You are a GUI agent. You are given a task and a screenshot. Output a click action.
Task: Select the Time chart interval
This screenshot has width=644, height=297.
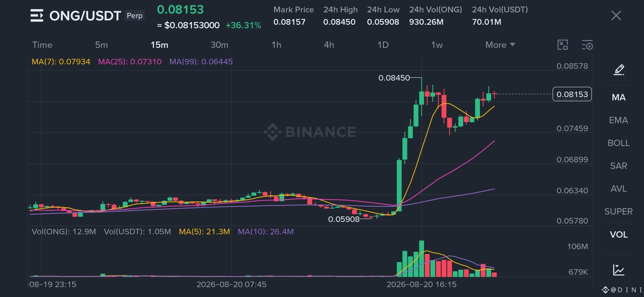[42, 45]
